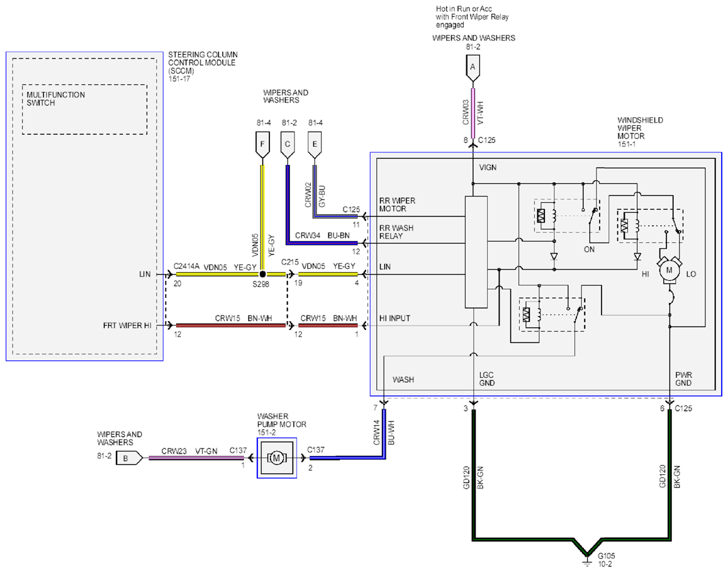Select the washer pump motor symbol
The width and height of the screenshot is (728, 573).
277,458
